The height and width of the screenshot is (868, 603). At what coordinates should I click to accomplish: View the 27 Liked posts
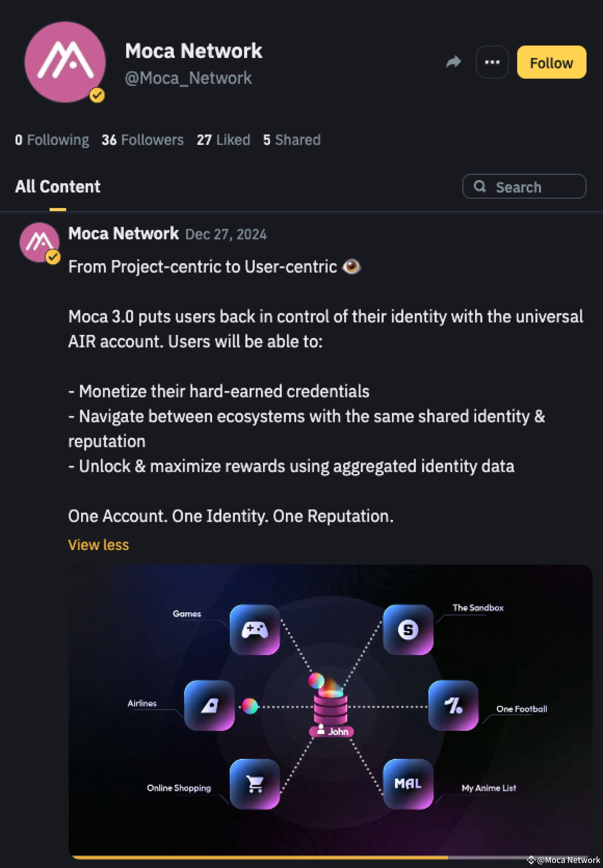223,140
